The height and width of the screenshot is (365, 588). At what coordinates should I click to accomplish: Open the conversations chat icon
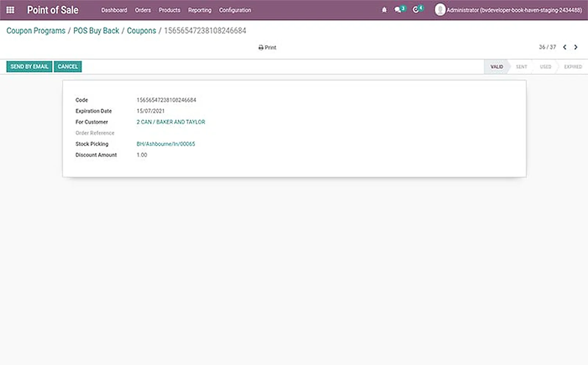[398, 10]
